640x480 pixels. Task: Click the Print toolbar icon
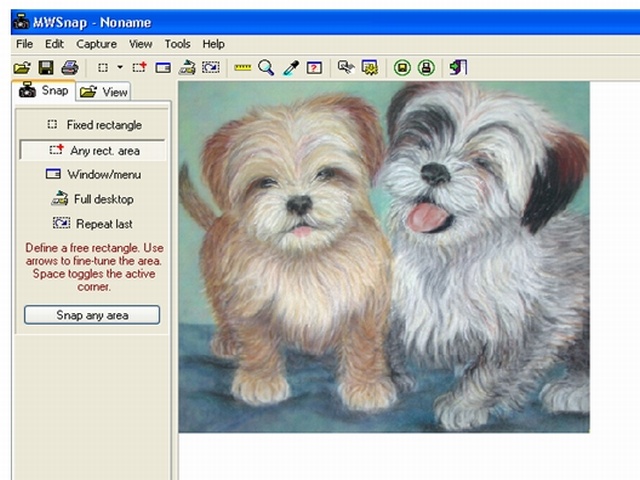coord(69,68)
